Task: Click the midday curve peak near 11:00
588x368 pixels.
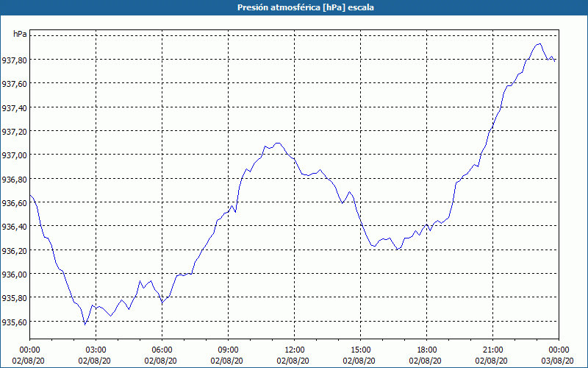Action: click(x=278, y=143)
